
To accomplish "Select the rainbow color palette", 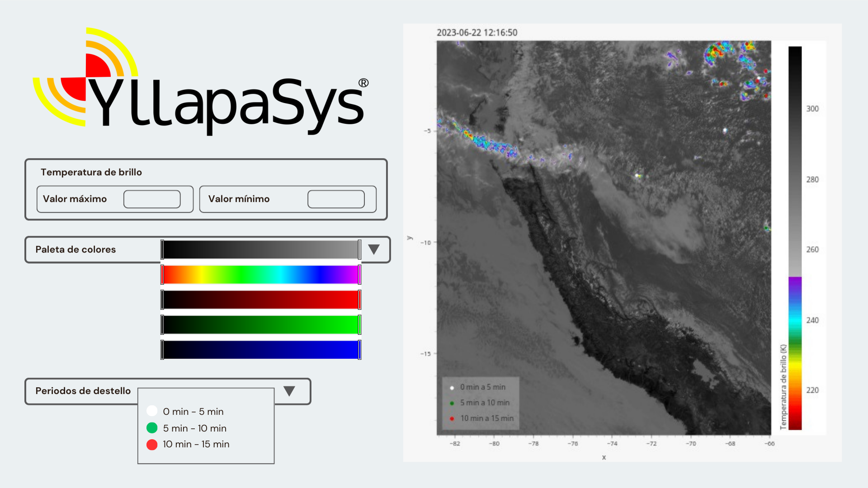I will pyautogui.click(x=261, y=275).
